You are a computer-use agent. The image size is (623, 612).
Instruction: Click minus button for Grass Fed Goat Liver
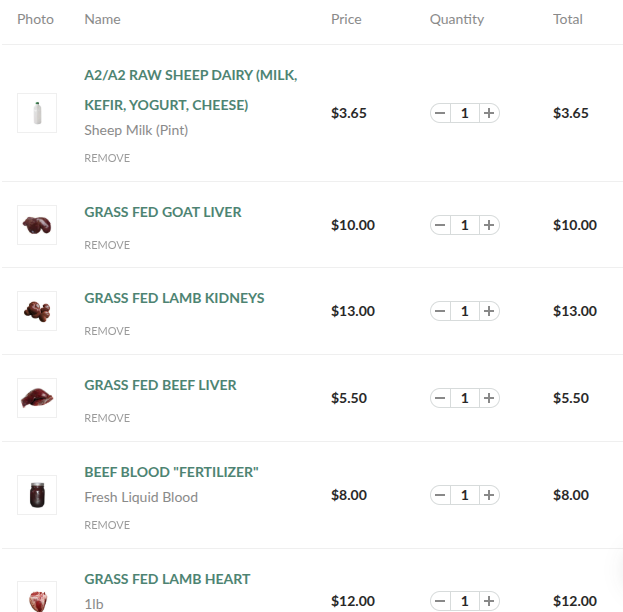(440, 225)
